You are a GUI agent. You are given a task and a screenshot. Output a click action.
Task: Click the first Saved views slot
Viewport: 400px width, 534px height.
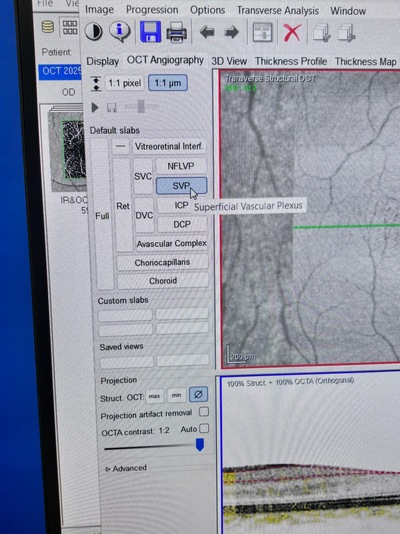(x=127, y=361)
